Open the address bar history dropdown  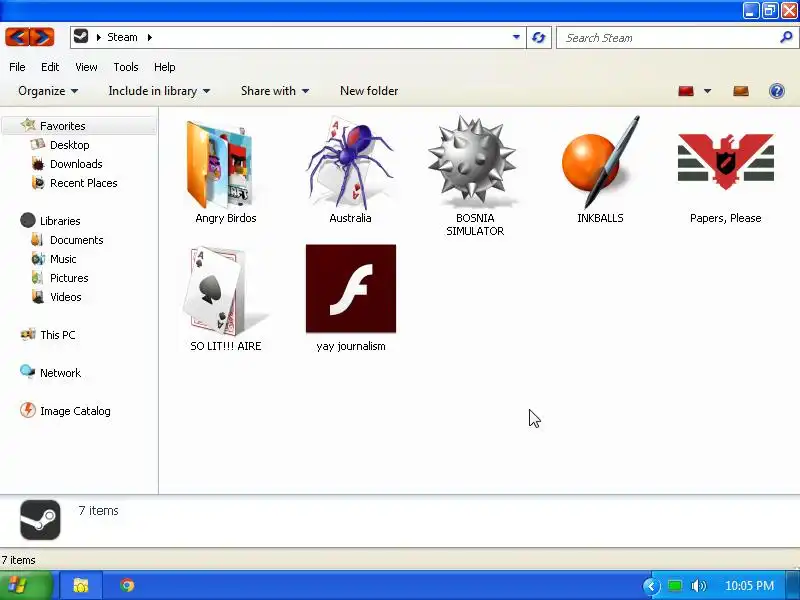(x=516, y=37)
